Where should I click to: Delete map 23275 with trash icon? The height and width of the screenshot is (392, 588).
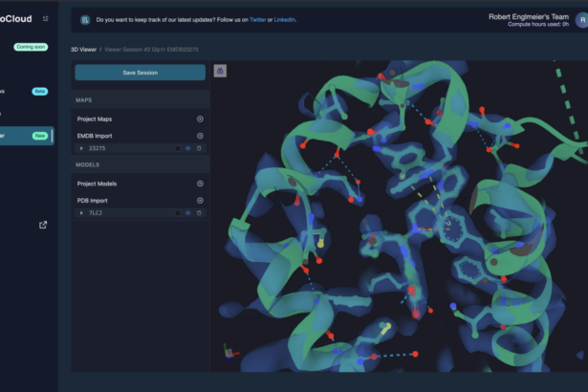tap(200, 148)
